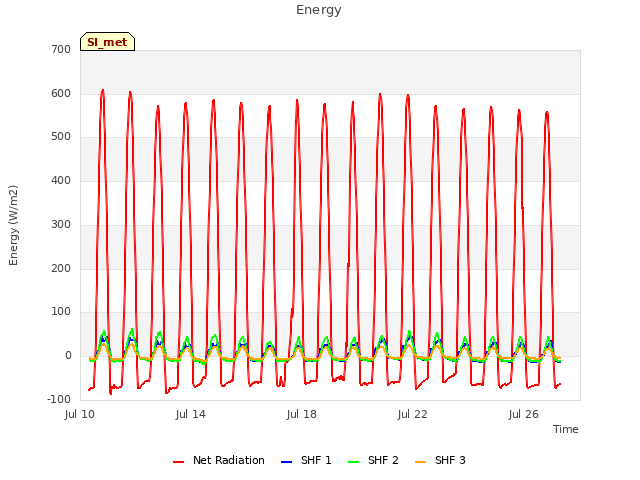The image size is (640, 480).
Task: Select the Energy (W/m2) axis label
Action: pyautogui.click(x=13, y=225)
